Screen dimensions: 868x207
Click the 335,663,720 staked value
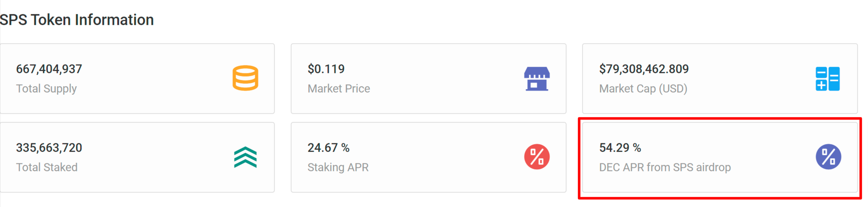49,148
